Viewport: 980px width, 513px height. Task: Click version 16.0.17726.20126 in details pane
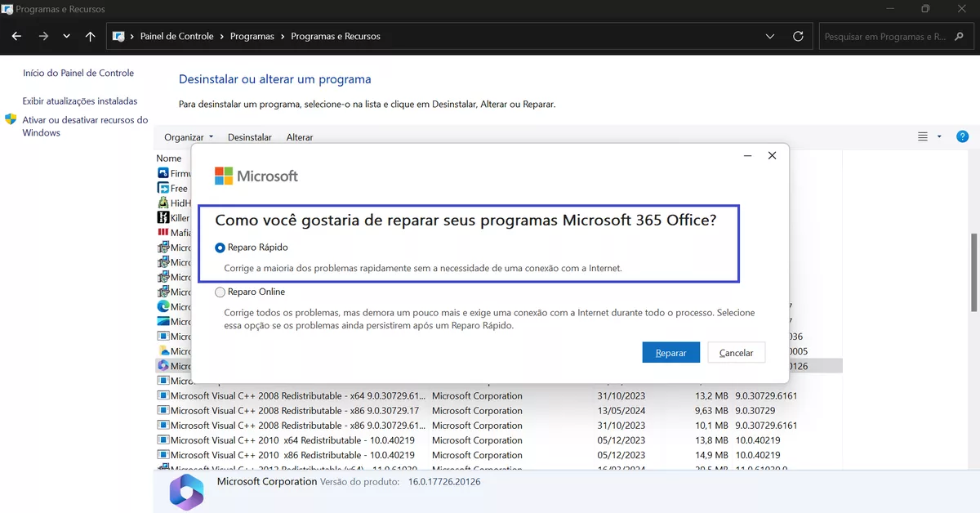point(444,482)
